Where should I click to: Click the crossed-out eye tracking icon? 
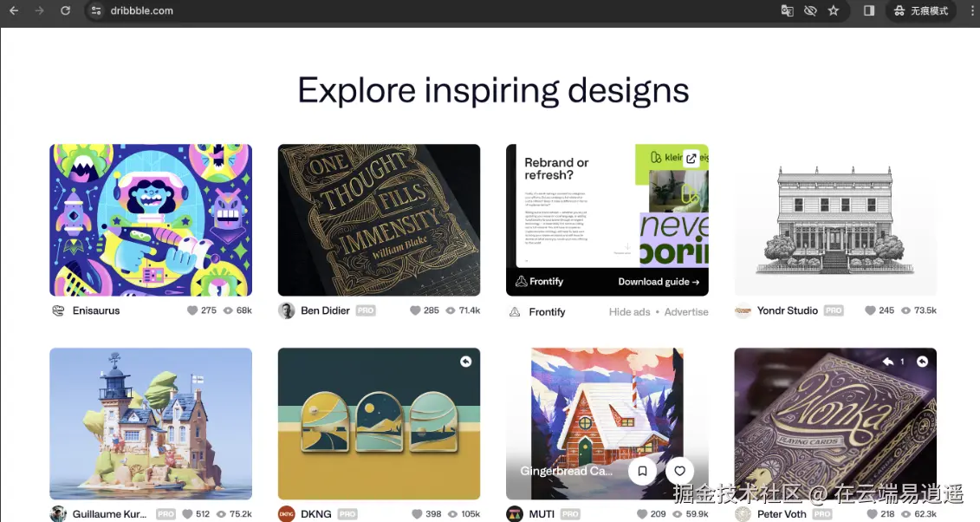pos(811,10)
